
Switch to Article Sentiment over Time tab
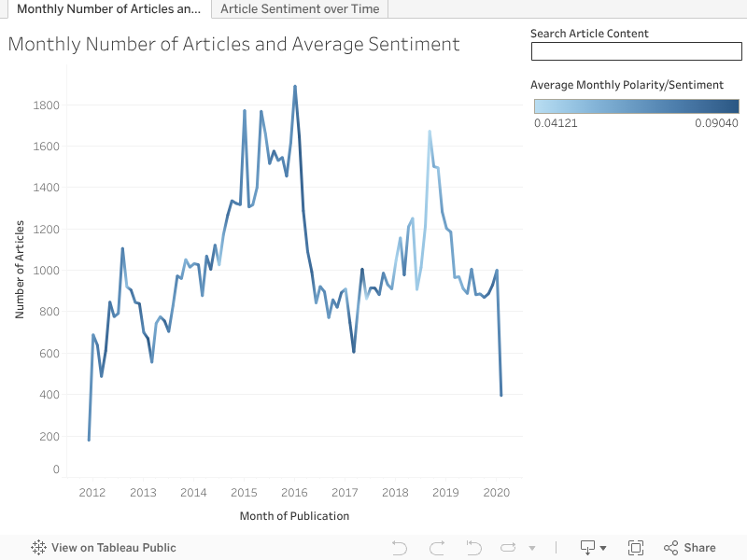(300, 8)
